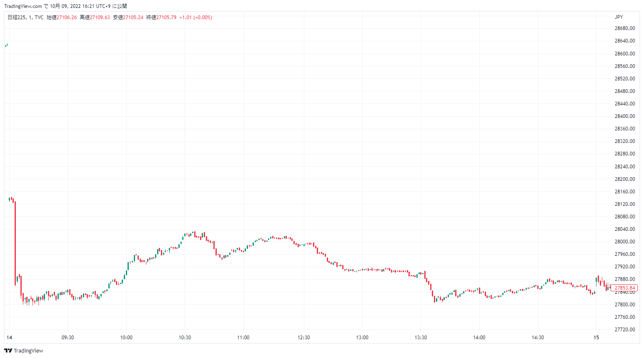Click the +1.01 (+0.00%) change readout
Image resolution: width=644 pixels, height=358 pixels.
coord(195,18)
